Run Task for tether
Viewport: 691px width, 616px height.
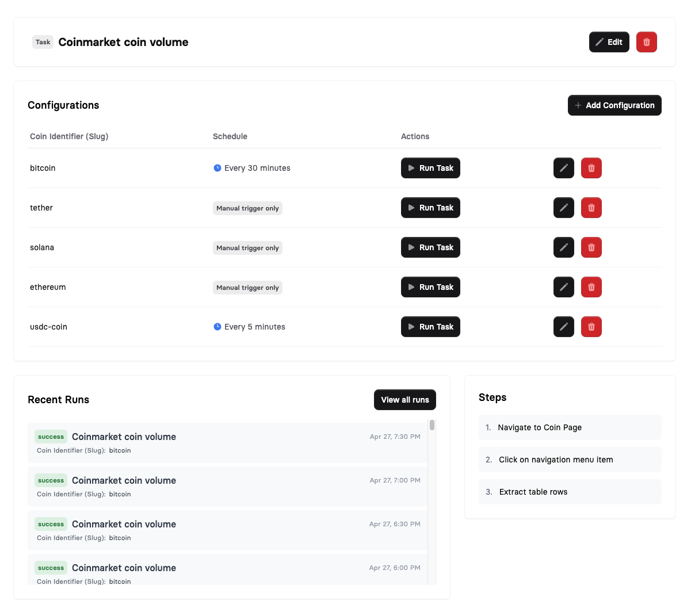tap(430, 208)
